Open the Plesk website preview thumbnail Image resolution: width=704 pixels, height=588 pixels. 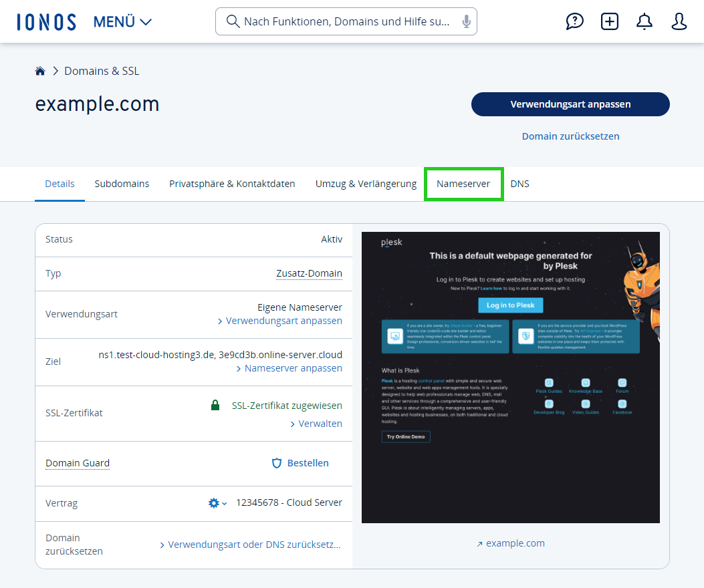pyautogui.click(x=511, y=378)
